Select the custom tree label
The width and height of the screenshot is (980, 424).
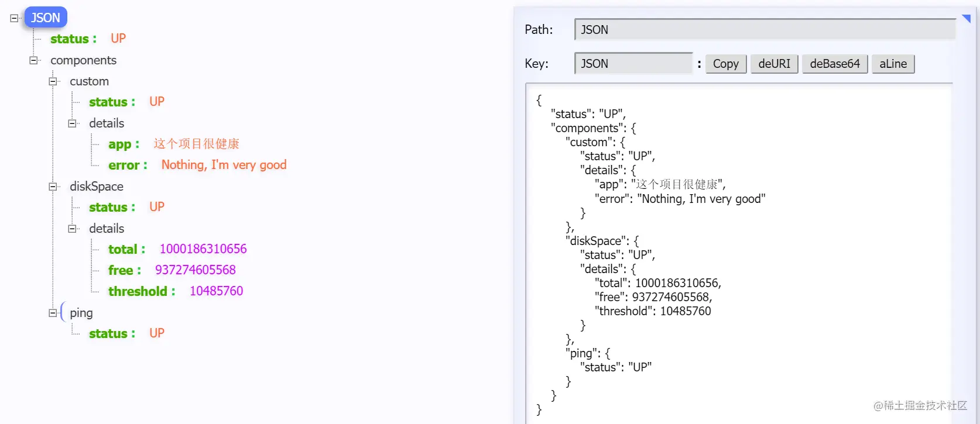(x=89, y=81)
